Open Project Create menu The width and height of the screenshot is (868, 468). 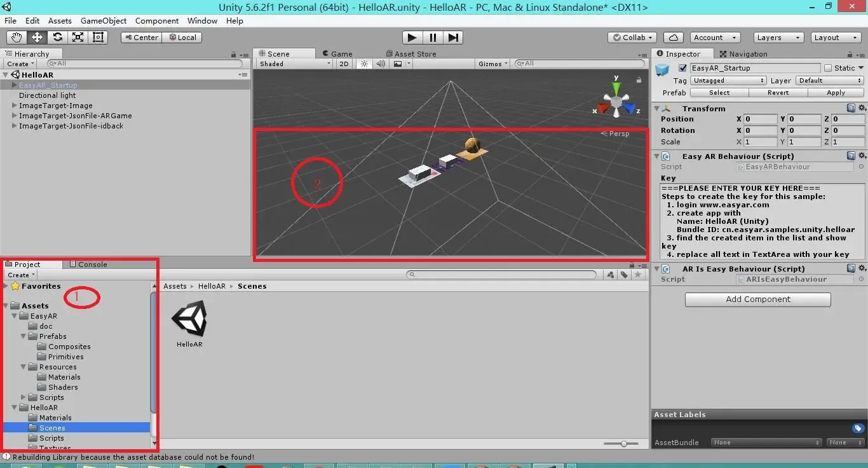coord(20,275)
